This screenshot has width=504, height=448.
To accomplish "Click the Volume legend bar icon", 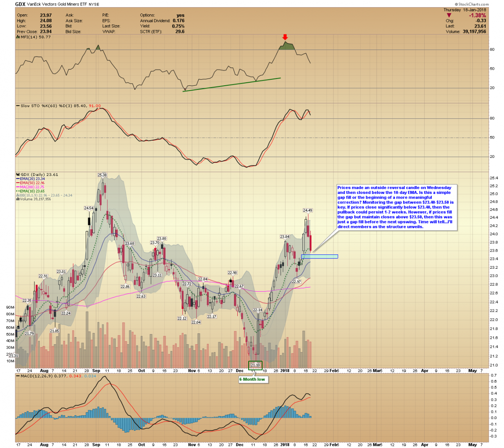I will pos(18,199).
